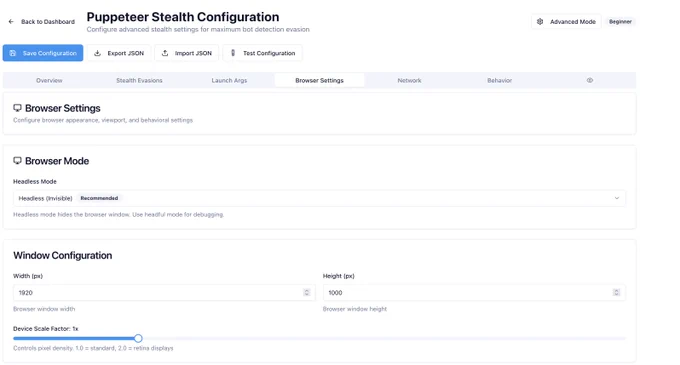The image size is (680, 365).
Task: Open the Headless Mode dropdown
Action: pos(319,198)
